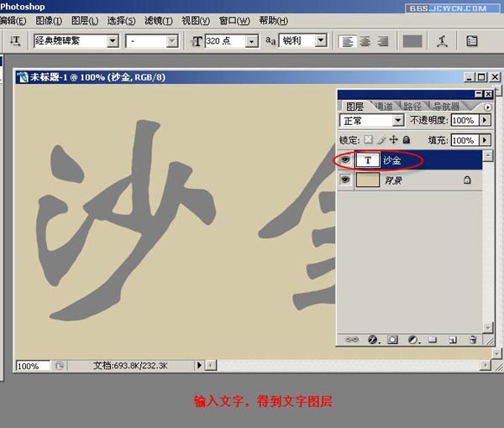Toggle lock all padlock in Layers panel

(x=407, y=140)
